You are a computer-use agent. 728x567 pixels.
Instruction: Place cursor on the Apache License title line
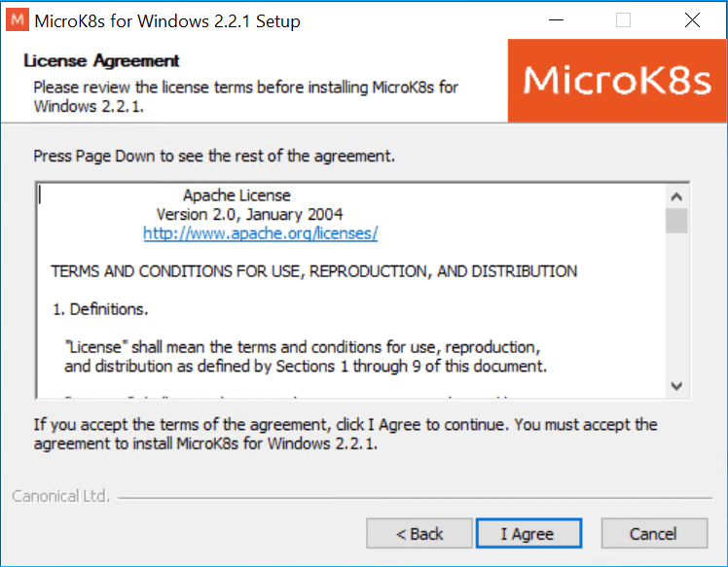coord(237,195)
